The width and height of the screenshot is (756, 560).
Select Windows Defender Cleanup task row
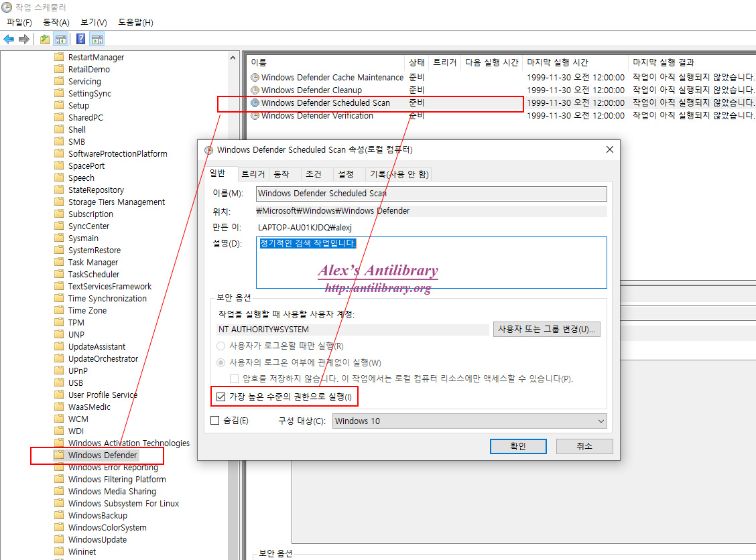(x=501, y=90)
